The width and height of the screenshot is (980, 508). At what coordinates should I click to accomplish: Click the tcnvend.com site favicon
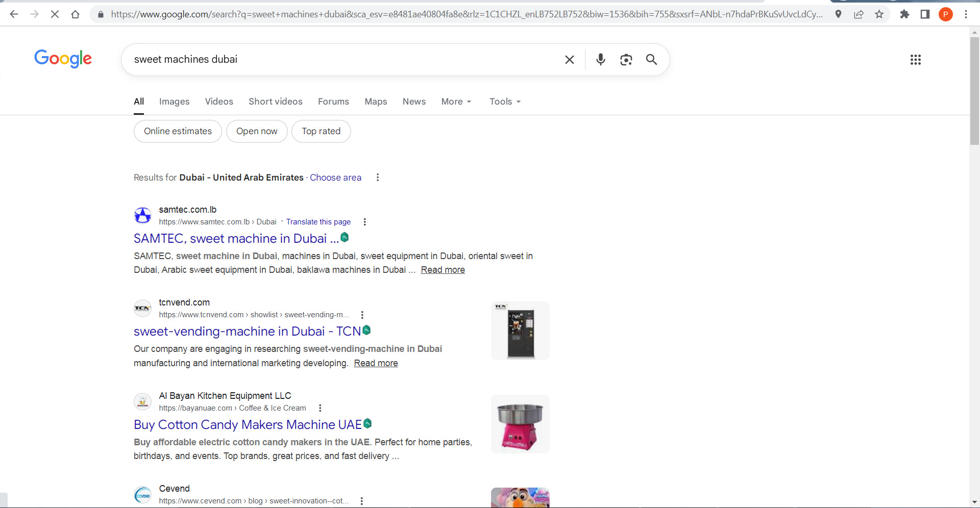pyautogui.click(x=143, y=308)
